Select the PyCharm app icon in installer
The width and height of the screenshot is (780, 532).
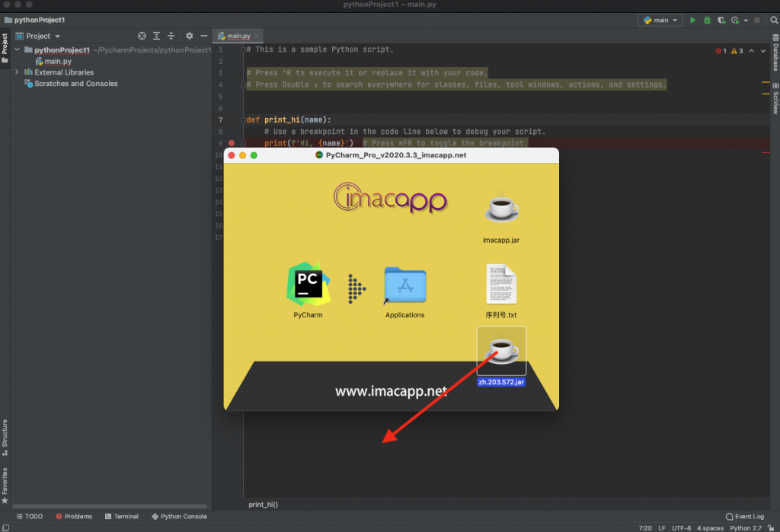[308, 284]
